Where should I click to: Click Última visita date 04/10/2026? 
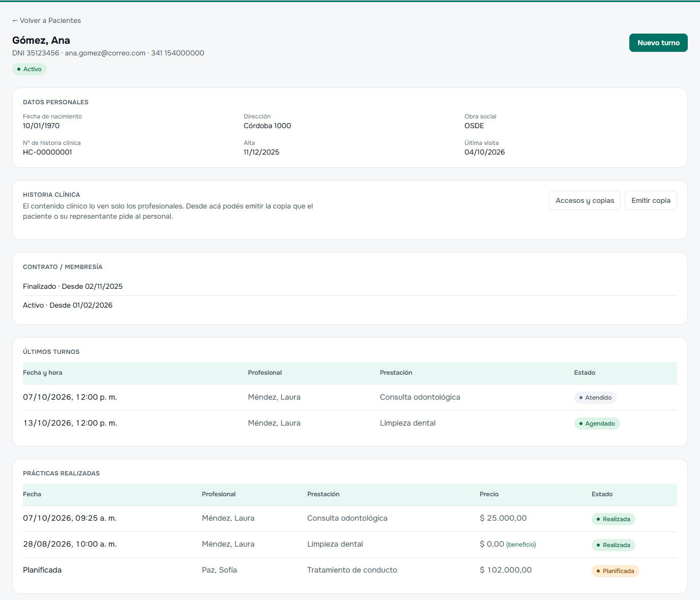(x=485, y=152)
